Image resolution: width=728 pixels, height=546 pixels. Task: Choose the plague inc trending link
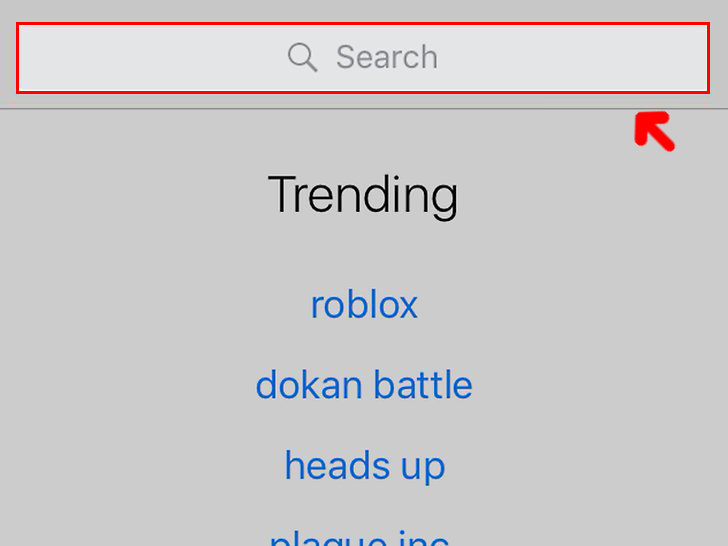click(x=359, y=538)
